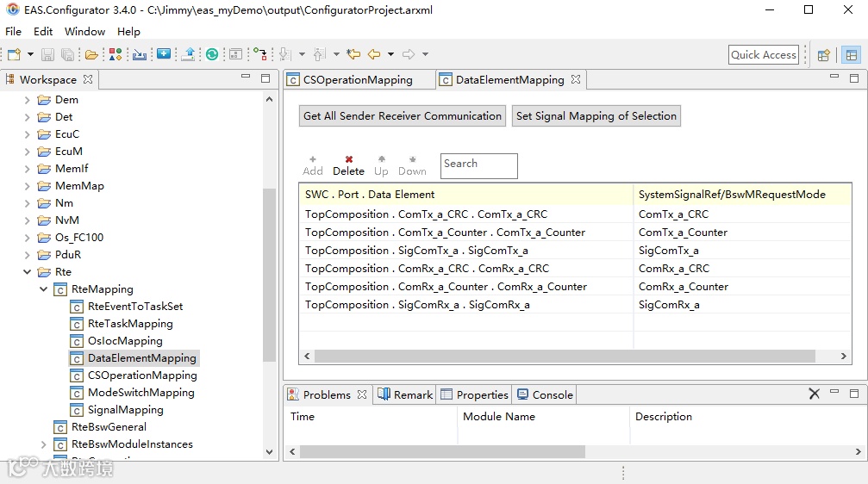The width and height of the screenshot is (868, 484).
Task: Select SigComRx_a in SystemSignalRef column
Action: pyautogui.click(x=669, y=305)
